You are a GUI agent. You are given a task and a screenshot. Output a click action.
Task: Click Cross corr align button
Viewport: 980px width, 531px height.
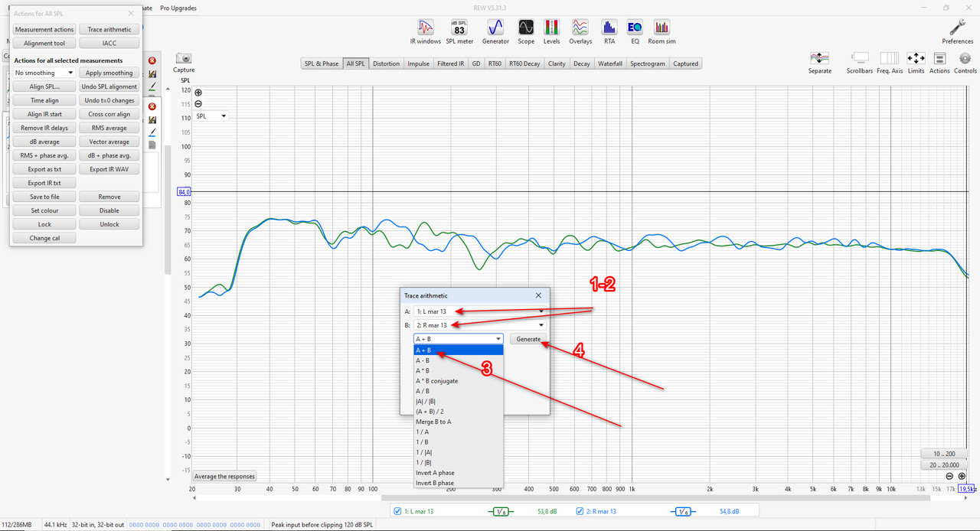109,114
